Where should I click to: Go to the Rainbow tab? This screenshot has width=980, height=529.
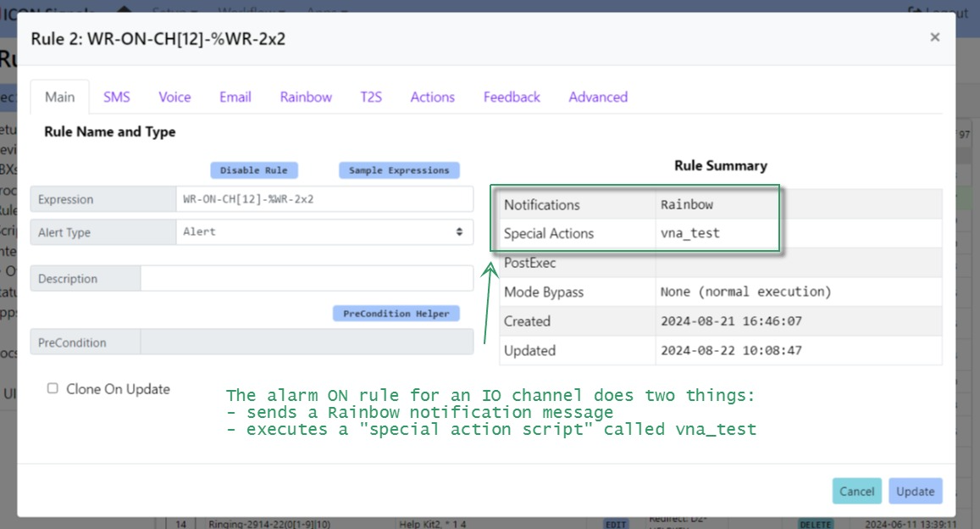(x=306, y=97)
